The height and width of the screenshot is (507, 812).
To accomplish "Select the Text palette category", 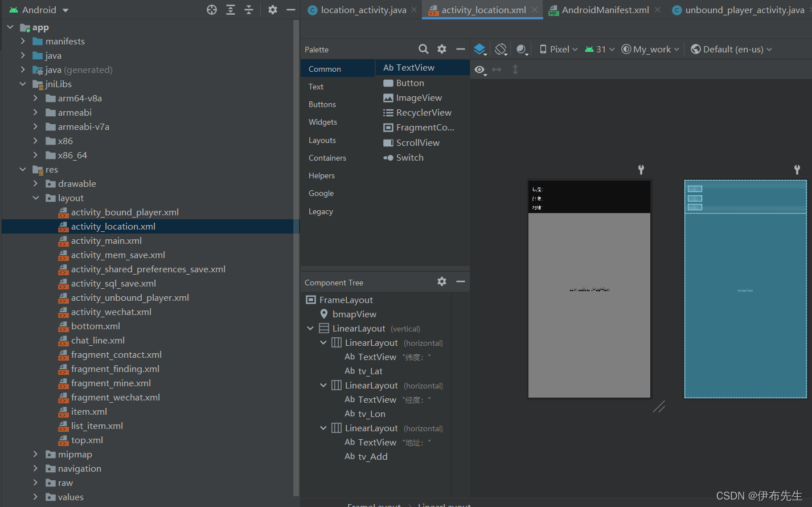I will click(x=316, y=87).
